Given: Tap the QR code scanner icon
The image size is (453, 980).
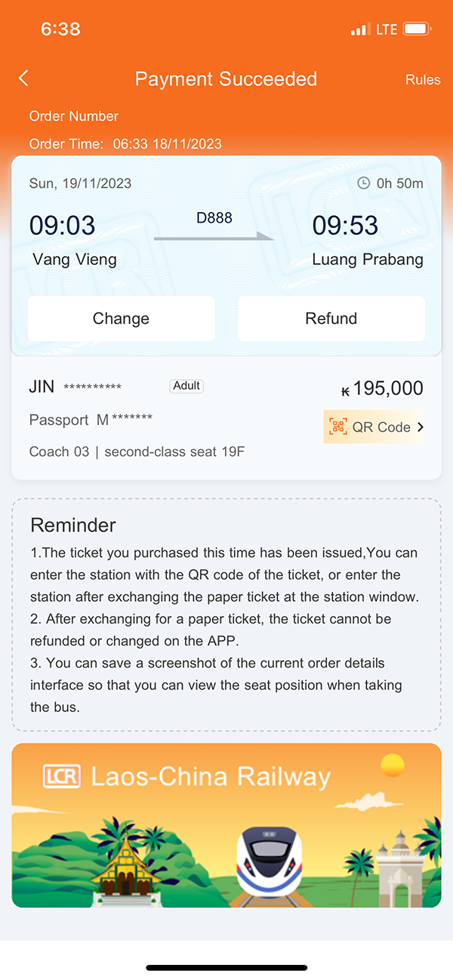Looking at the screenshot, I should [337, 427].
